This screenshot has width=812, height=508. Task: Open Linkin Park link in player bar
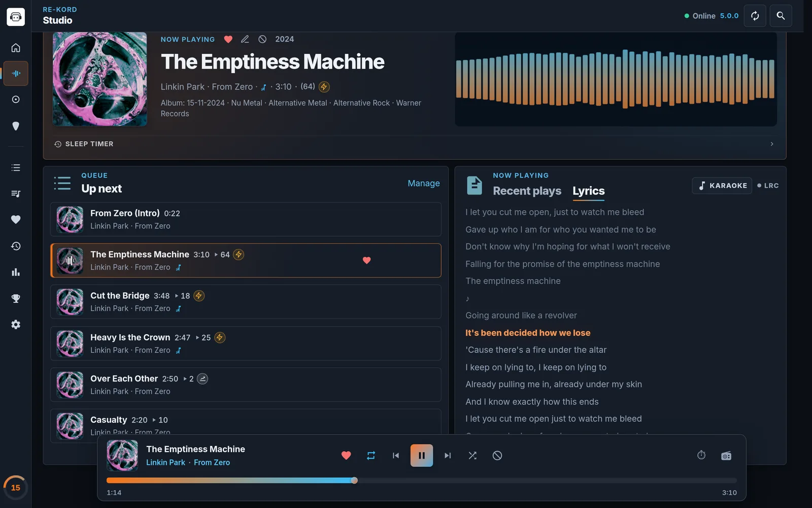click(x=165, y=462)
